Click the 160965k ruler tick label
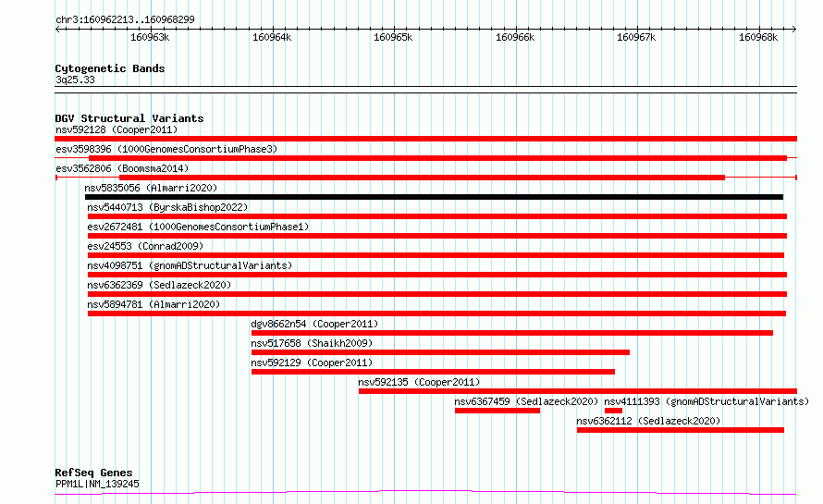This screenshot has height=504, width=823. tap(393, 37)
